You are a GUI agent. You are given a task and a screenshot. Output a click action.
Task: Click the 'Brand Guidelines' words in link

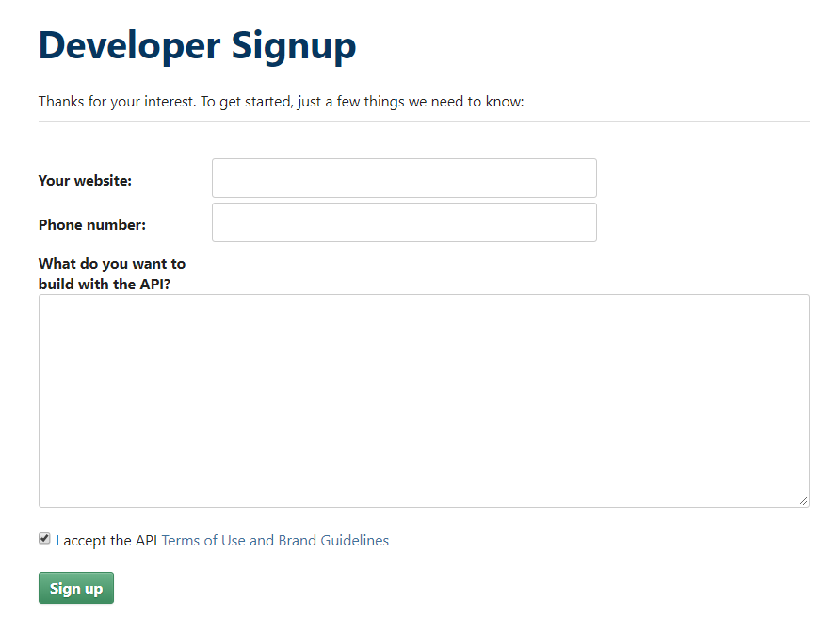pos(333,541)
